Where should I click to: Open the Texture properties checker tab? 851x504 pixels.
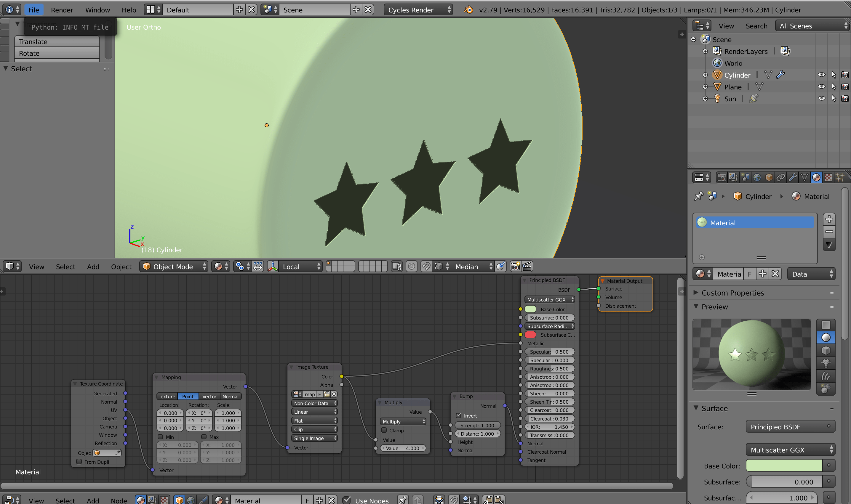pyautogui.click(x=828, y=177)
